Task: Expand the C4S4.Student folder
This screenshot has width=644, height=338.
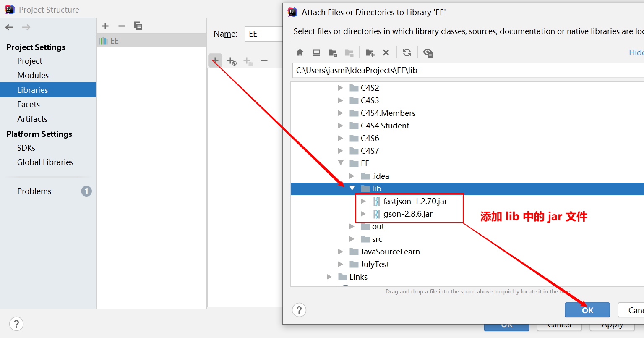Action: [341, 126]
